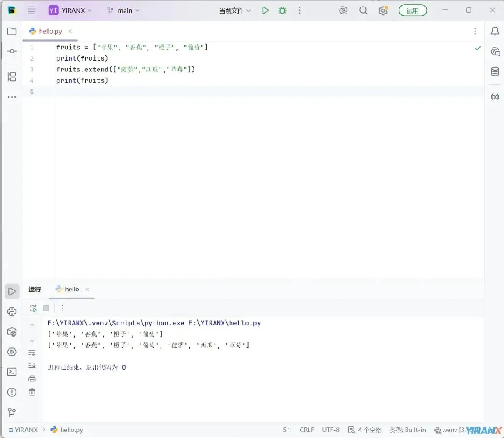Change indent setting 4 个空格
Viewport: 504px width, 438px height.
(x=370, y=430)
